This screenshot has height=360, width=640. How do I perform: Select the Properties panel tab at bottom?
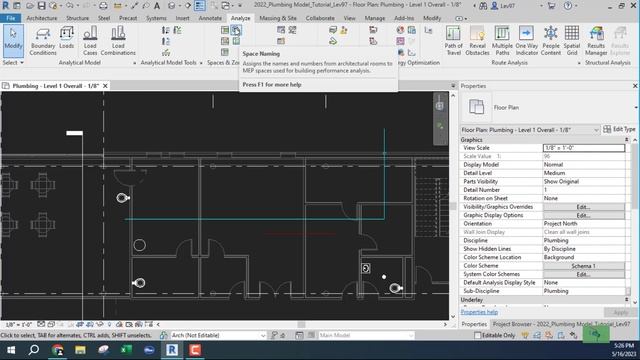(x=474, y=324)
